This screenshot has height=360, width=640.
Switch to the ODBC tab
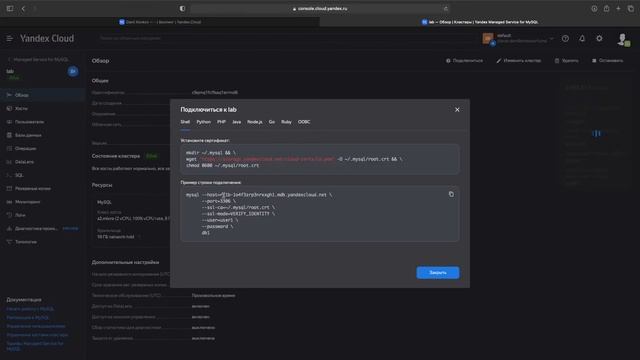[x=304, y=122]
